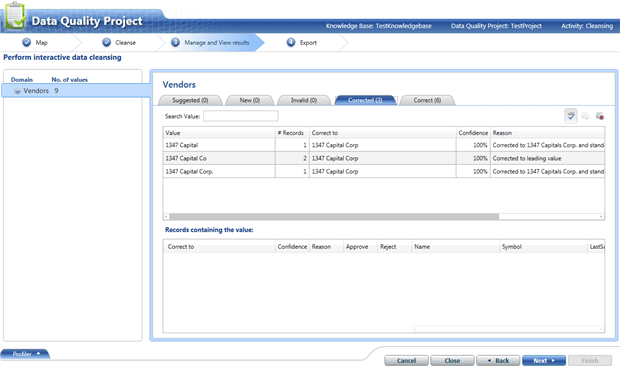Image resolution: width=620 pixels, height=368 pixels.
Task: Click the Vendors domain row icon
Action: pyautogui.click(x=17, y=91)
